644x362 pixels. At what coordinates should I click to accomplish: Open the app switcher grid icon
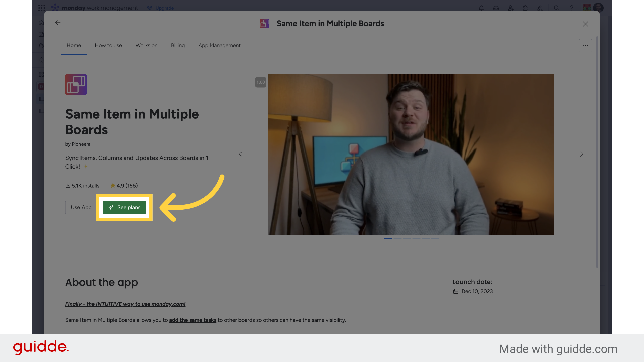tap(42, 8)
